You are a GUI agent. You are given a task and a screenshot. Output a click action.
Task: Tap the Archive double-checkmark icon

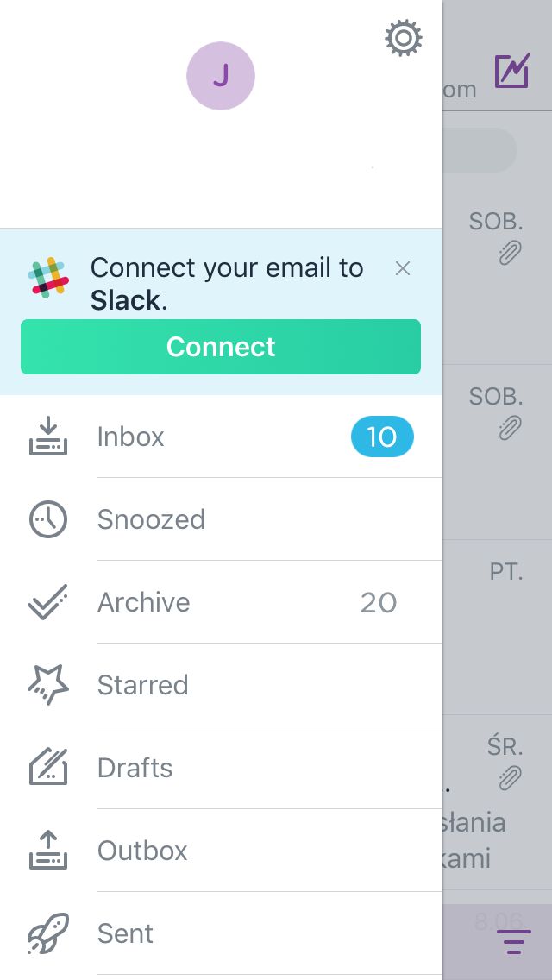(48, 602)
